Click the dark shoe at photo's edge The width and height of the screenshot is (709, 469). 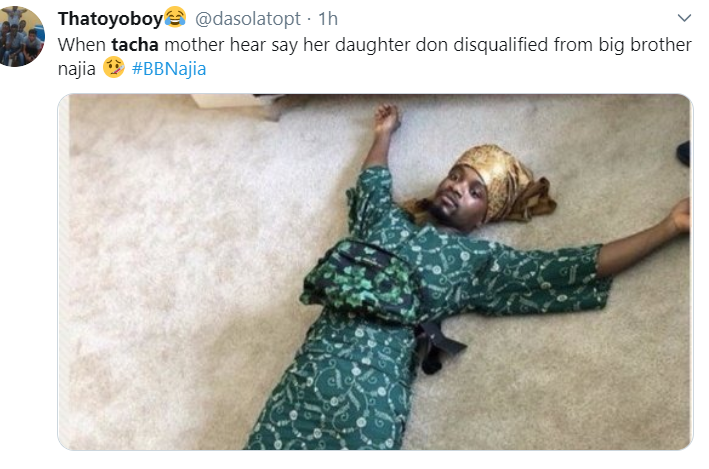tap(684, 153)
